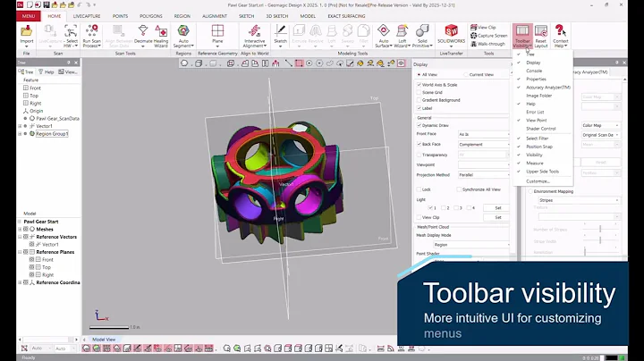The image size is (644, 361).
Task: Click the Viewpoint input field
Action: (484, 164)
